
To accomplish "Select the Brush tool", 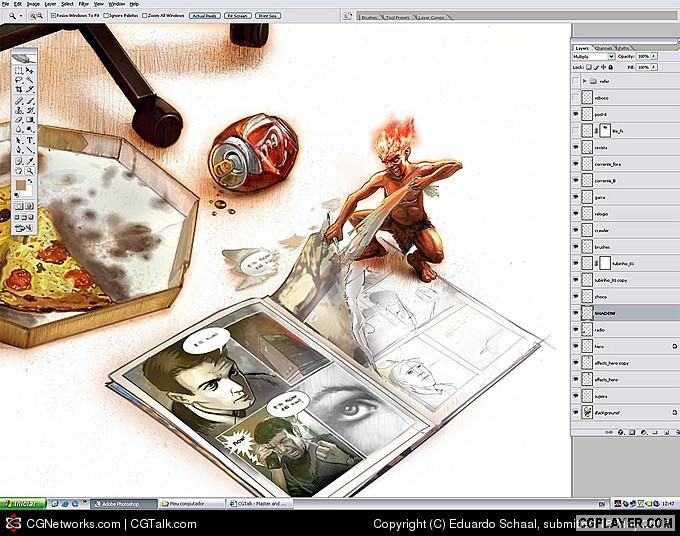I will (x=30, y=101).
